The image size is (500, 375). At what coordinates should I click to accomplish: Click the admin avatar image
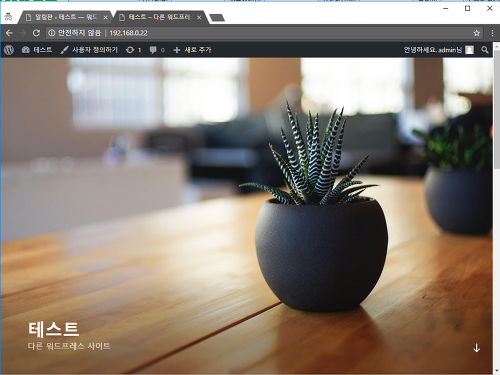[x=470, y=50]
